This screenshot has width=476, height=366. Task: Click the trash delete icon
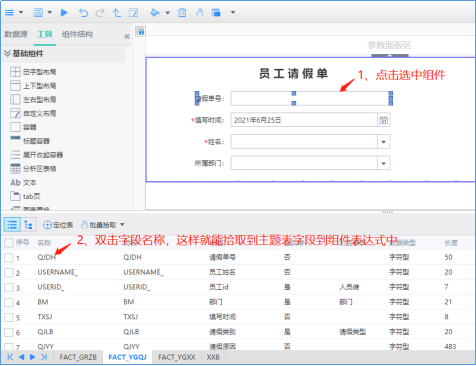[182, 13]
